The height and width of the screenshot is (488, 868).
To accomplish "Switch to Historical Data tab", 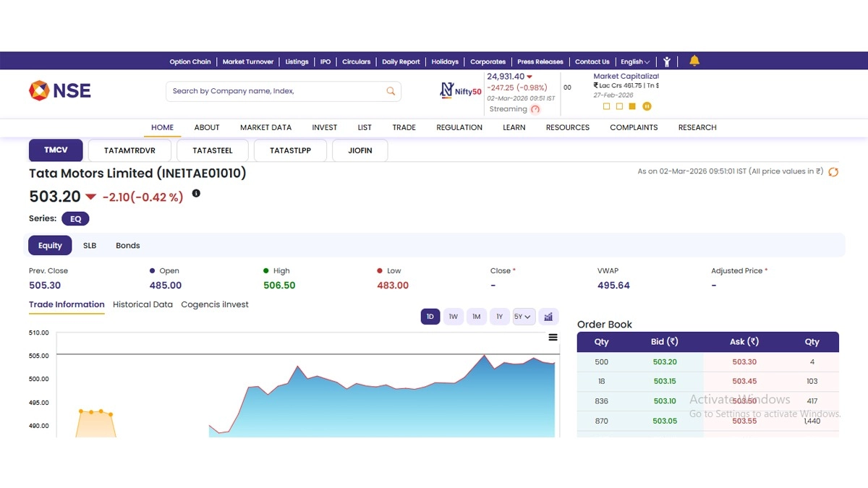I will click(142, 304).
